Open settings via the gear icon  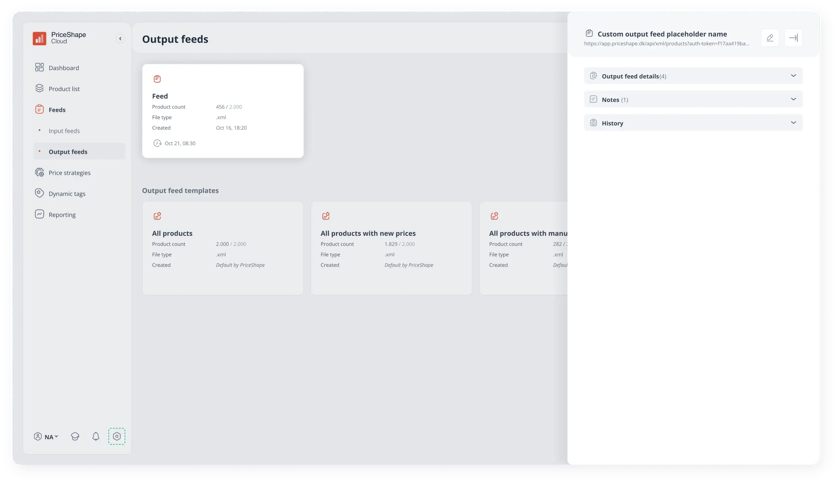[x=116, y=437]
